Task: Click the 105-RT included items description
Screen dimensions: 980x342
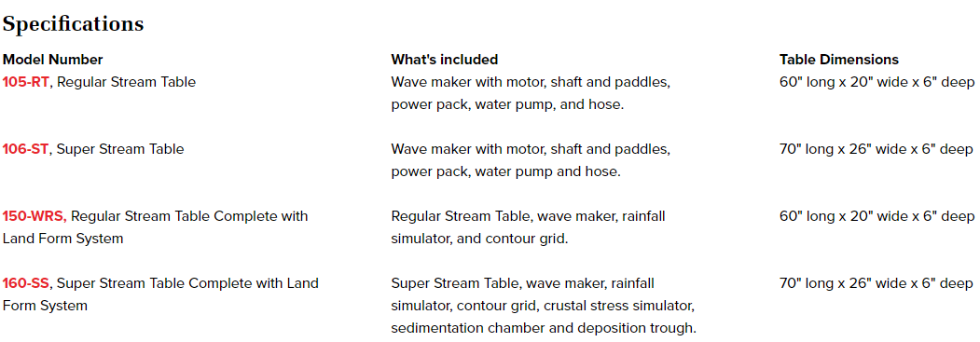Action: 531,93
